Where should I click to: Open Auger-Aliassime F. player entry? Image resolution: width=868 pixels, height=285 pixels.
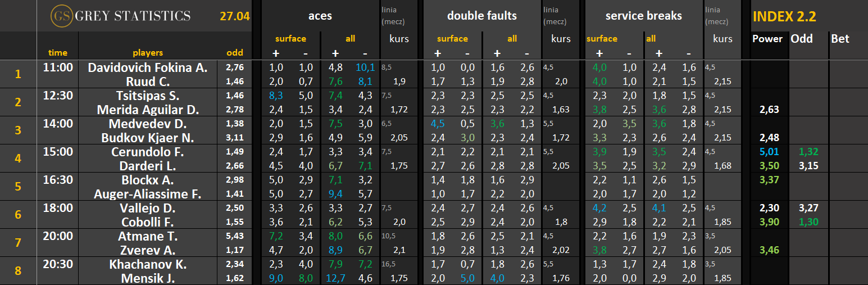pos(148,194)
